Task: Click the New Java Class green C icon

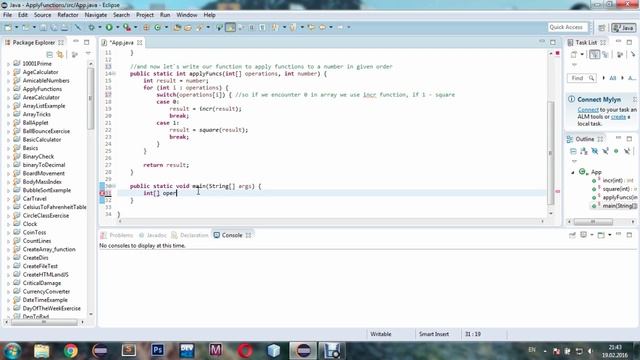Action: (x=158, y=27)
